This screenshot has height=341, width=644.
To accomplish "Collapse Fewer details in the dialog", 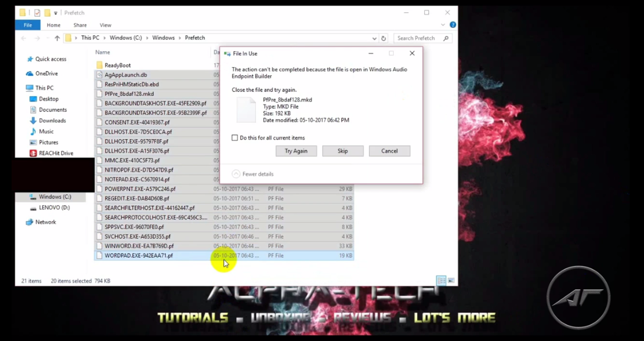I will pyautogui.click(x=253, y=174).
